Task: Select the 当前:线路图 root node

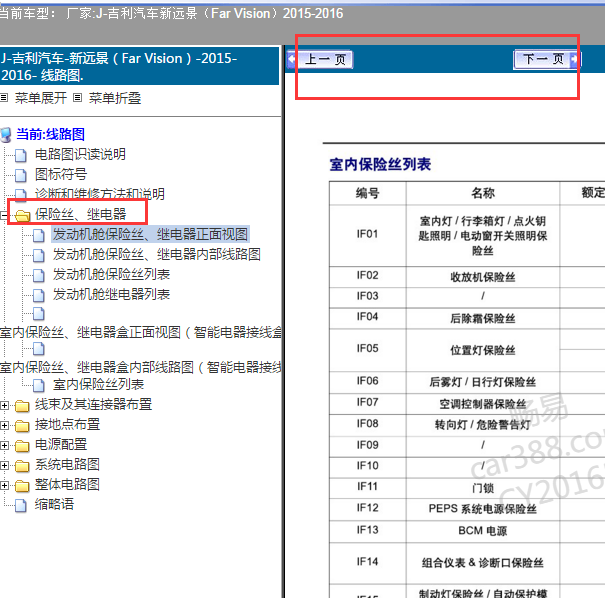Action: tap(50, 134)
